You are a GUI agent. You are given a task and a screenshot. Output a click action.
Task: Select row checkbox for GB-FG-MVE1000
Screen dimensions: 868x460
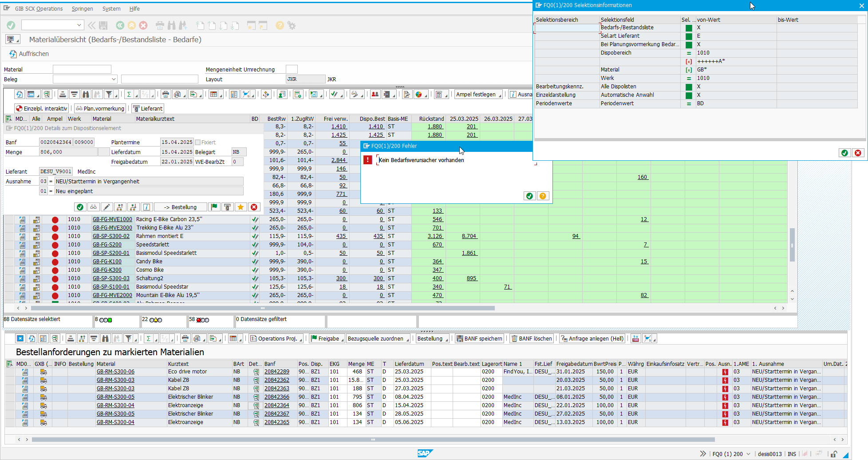[x=10, y=219]
